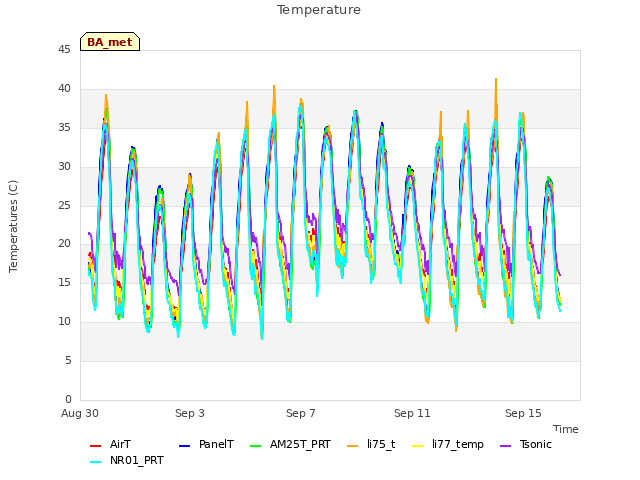Toggle li77_temp series via legend label
Screen dimensions: 640x480
click(458, 444)
